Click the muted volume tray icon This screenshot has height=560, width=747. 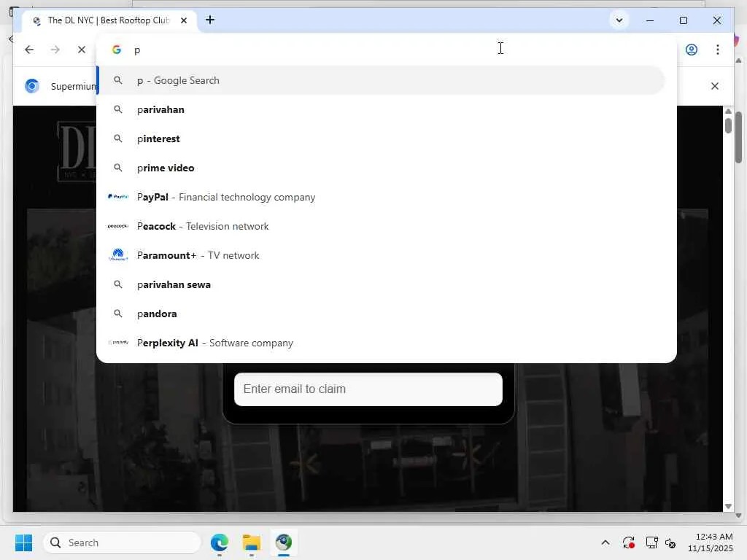coord(670,542)
